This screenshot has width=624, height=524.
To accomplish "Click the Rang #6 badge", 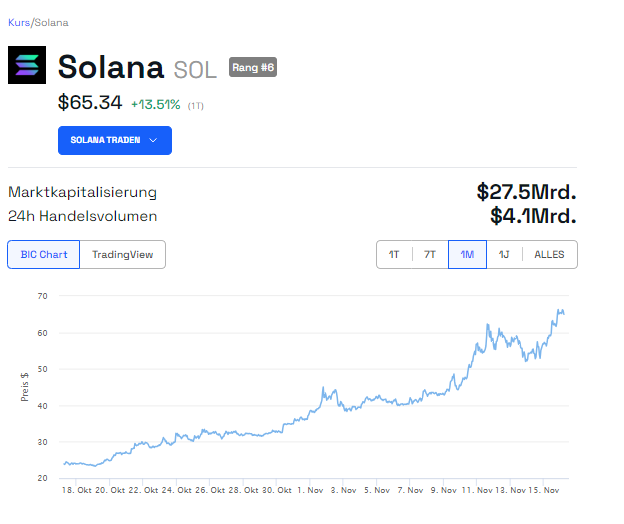I will click(x=252, y=67).
